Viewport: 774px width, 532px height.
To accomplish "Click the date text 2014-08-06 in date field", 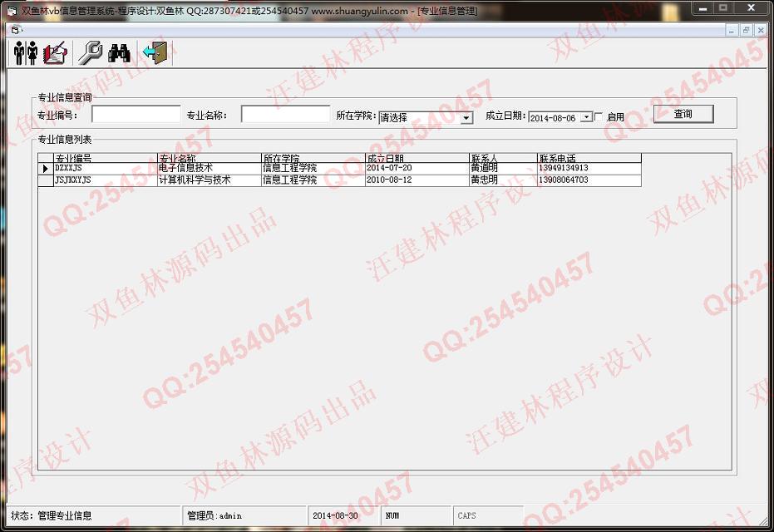I will click(x=553, y=118).
